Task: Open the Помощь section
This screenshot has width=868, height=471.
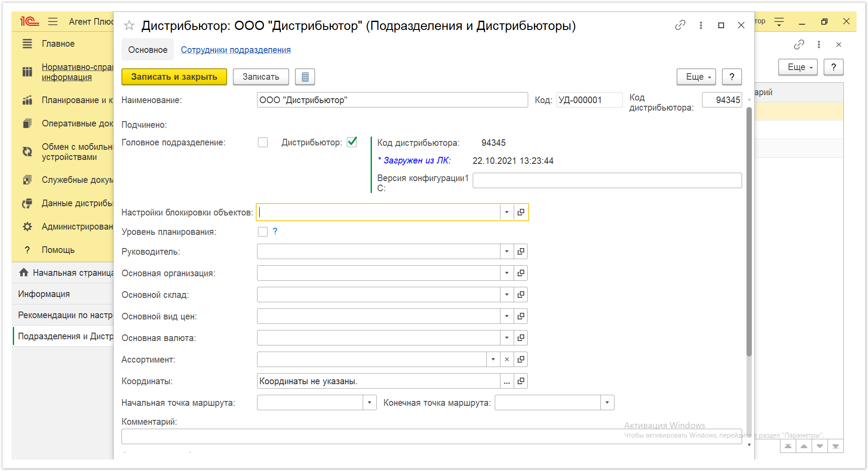Action: click(x=58, y=250)
